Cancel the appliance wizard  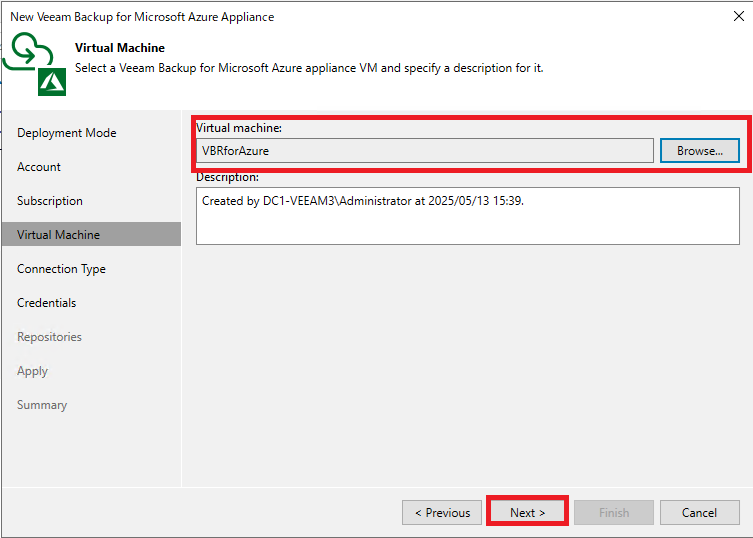point(699,513)
